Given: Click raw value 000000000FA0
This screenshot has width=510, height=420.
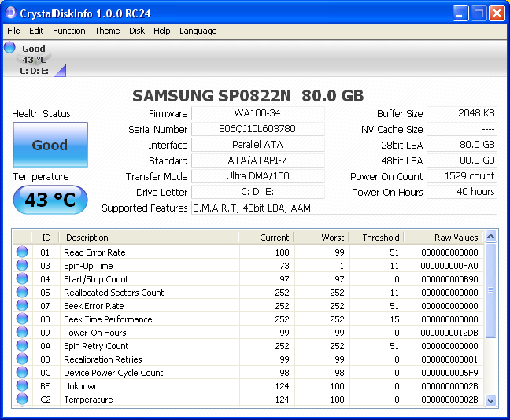Looking at the screenshot, I should pos(449,266).
